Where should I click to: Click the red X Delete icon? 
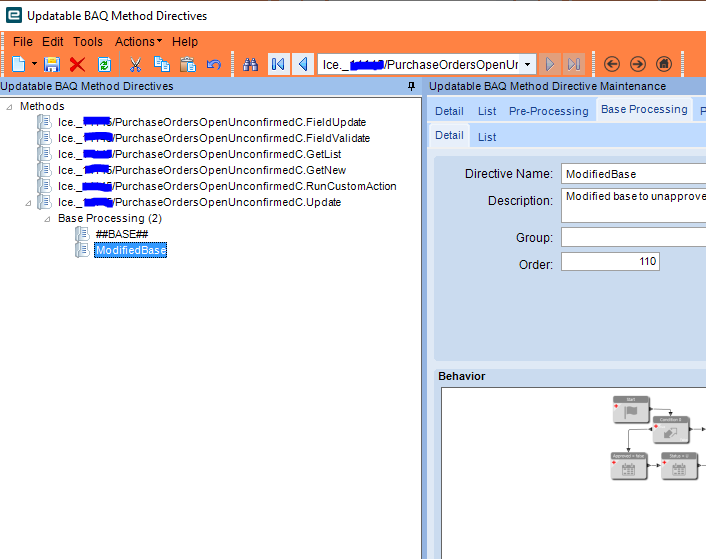pos(77,64)
